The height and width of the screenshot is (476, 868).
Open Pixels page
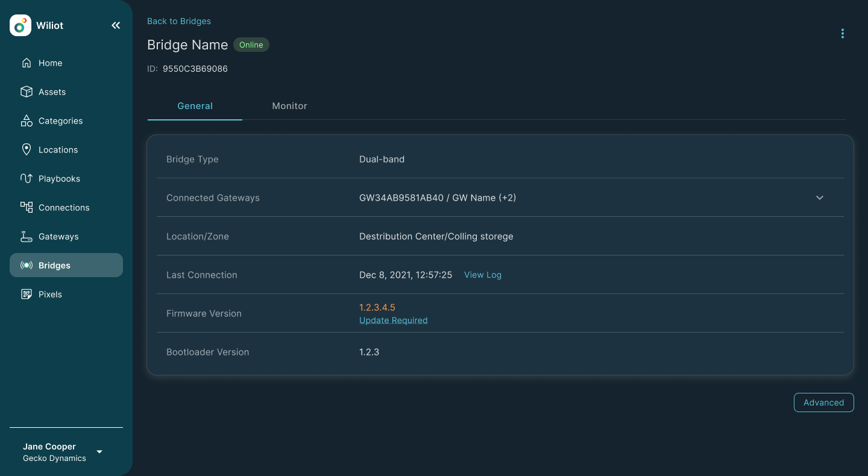66,294
